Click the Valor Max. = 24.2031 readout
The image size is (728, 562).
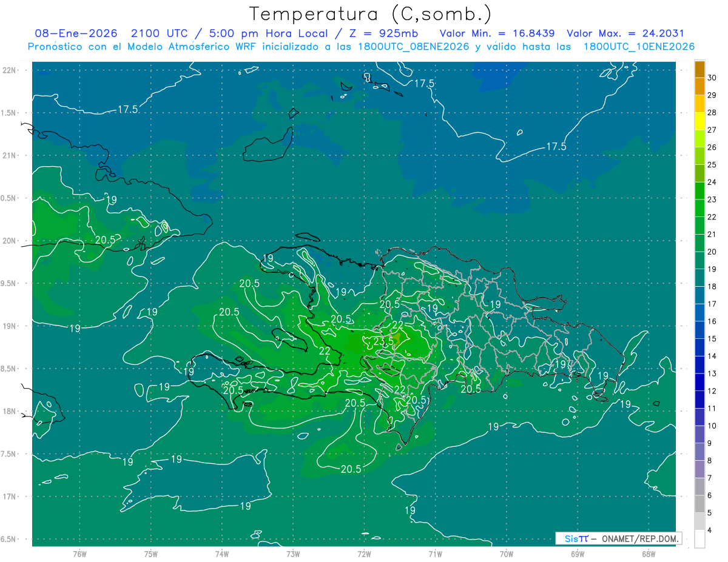tap(625, 33)
